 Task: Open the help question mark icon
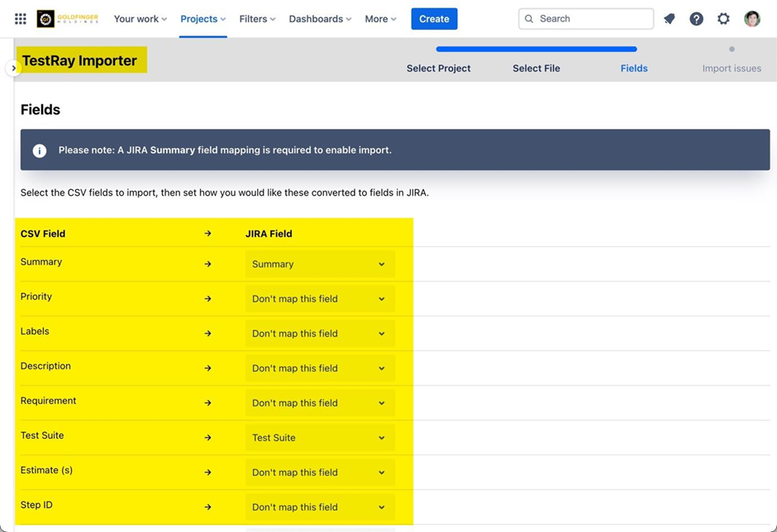coord(697,19)
